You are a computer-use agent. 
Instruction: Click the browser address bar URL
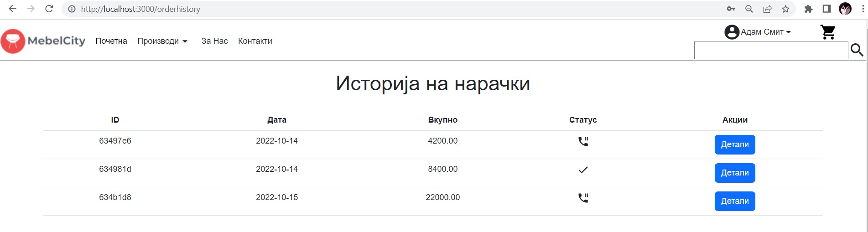click(x=140, y=9)
